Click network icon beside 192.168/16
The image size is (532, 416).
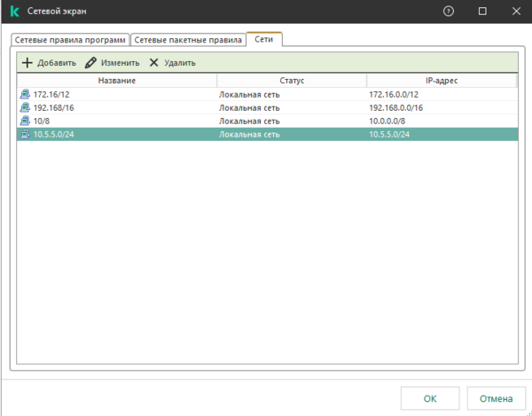click(x=25, y=107)
